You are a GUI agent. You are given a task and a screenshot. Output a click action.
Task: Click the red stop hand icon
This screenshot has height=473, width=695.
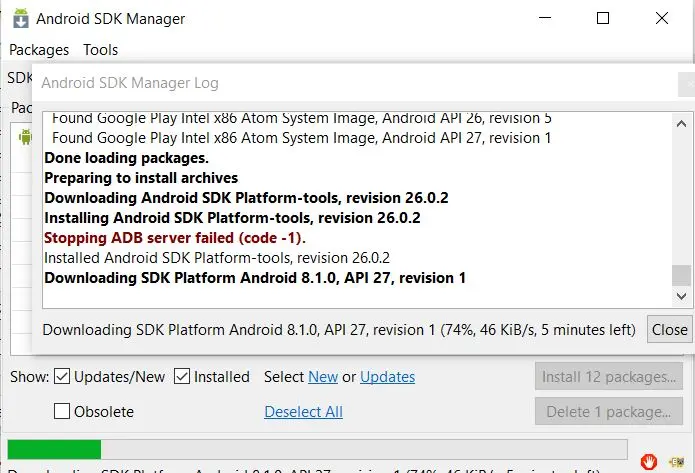click(x=649, y=461)
